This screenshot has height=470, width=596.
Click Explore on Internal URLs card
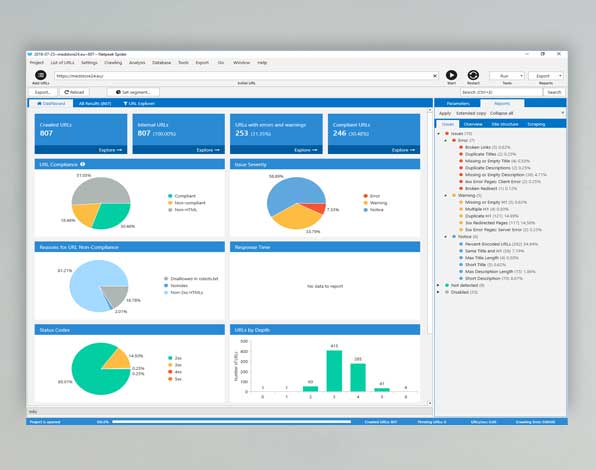(208, 150)
